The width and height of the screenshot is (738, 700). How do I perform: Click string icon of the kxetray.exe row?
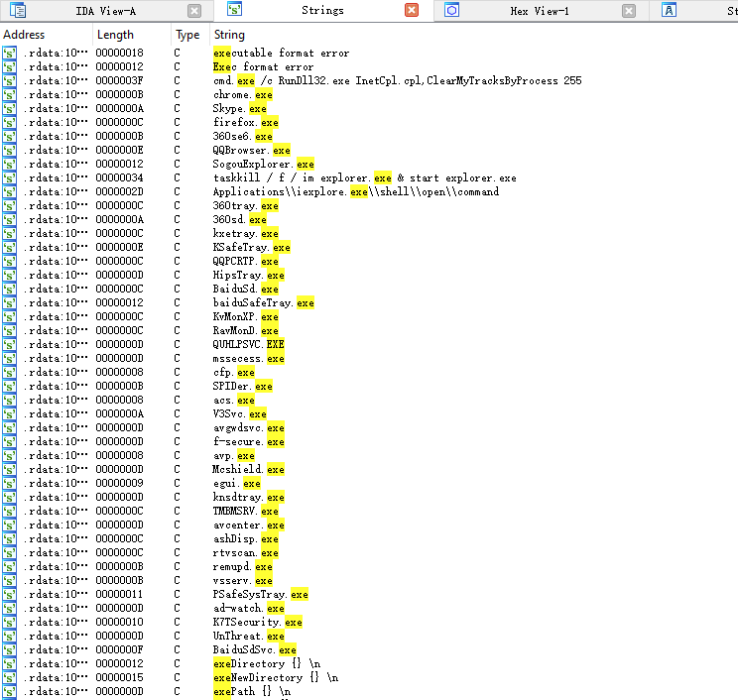pyautogui.click(x=9, y=233)
